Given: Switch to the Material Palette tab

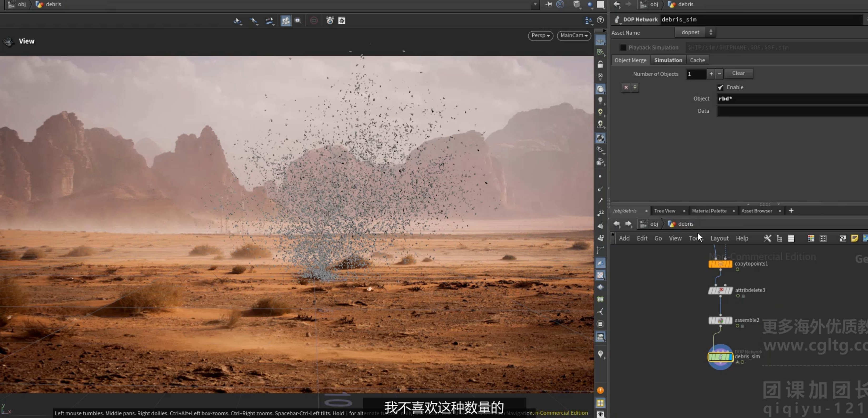Looking at the screenshot, I should 709,211.
